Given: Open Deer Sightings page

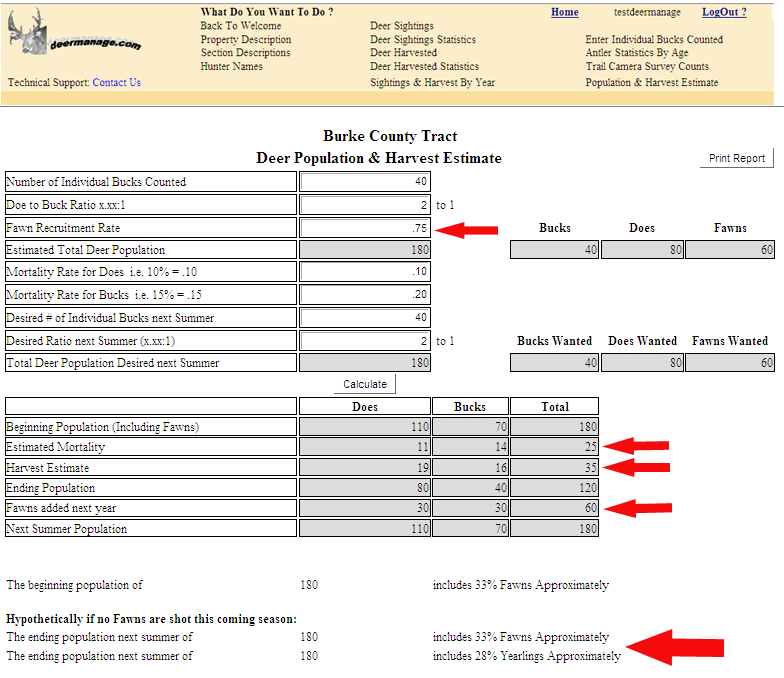Looking at the screenshot, I should tap(402, 26).
